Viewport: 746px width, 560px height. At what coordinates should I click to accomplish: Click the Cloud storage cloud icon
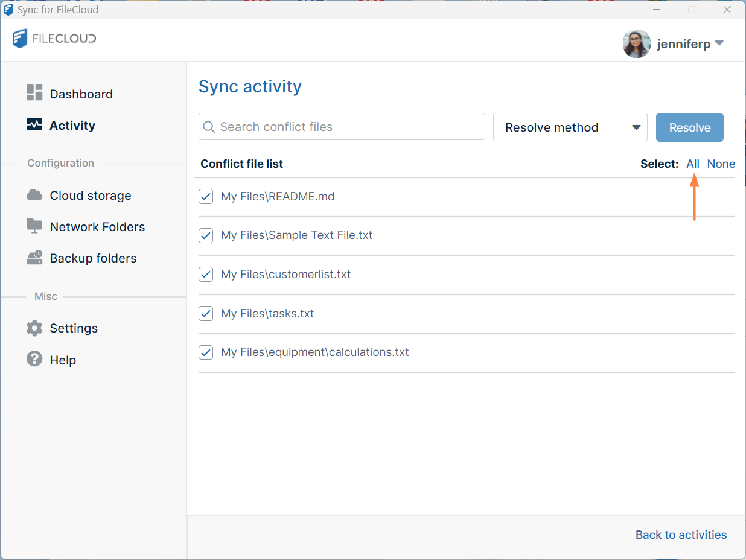(x=34, y=195)
